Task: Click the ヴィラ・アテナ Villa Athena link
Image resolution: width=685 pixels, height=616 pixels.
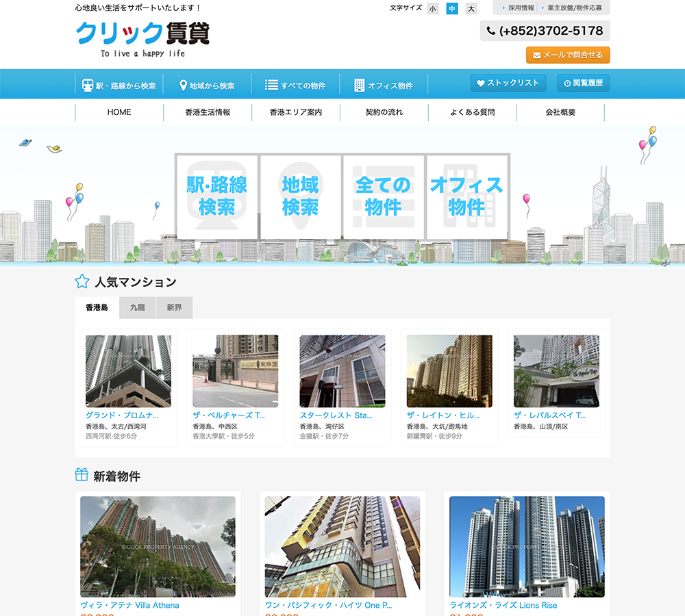Action: tap(129, 605)
